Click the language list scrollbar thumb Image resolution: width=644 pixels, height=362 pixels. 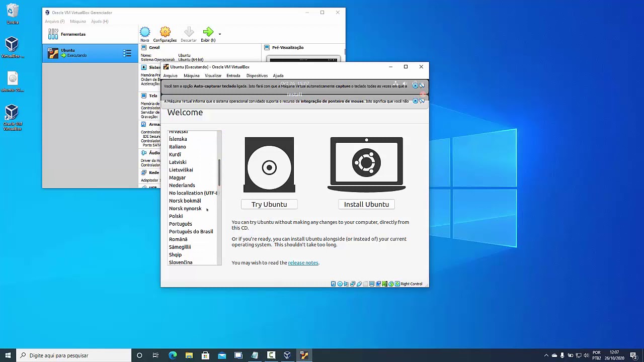pyautogui.click(x=219, y=172)
